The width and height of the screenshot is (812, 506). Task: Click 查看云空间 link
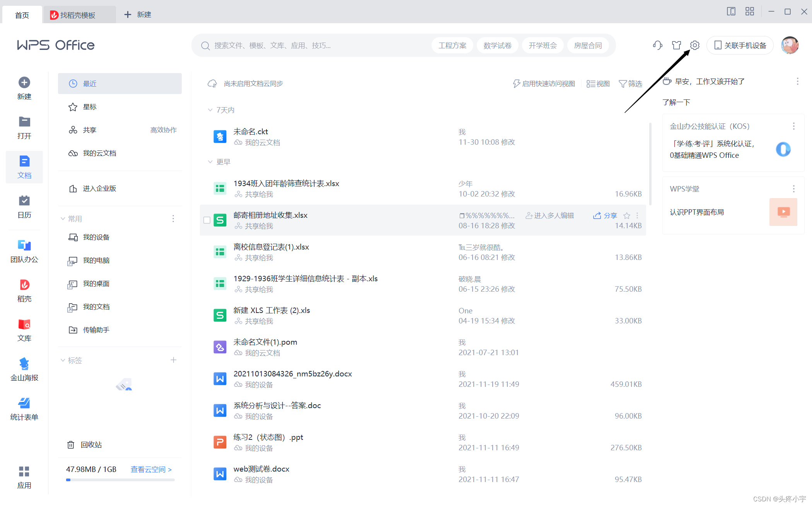point(151,469)
